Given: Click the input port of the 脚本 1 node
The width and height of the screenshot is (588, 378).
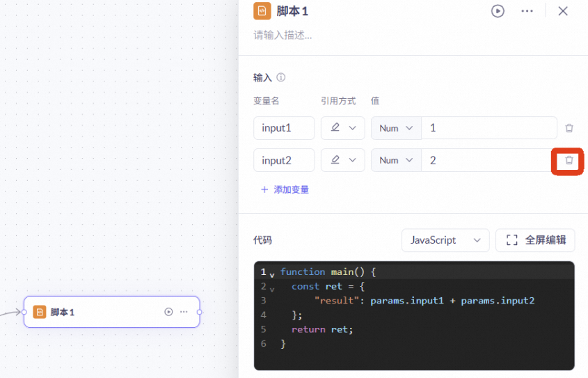Looking at the screenshot, I should (24, 312).
